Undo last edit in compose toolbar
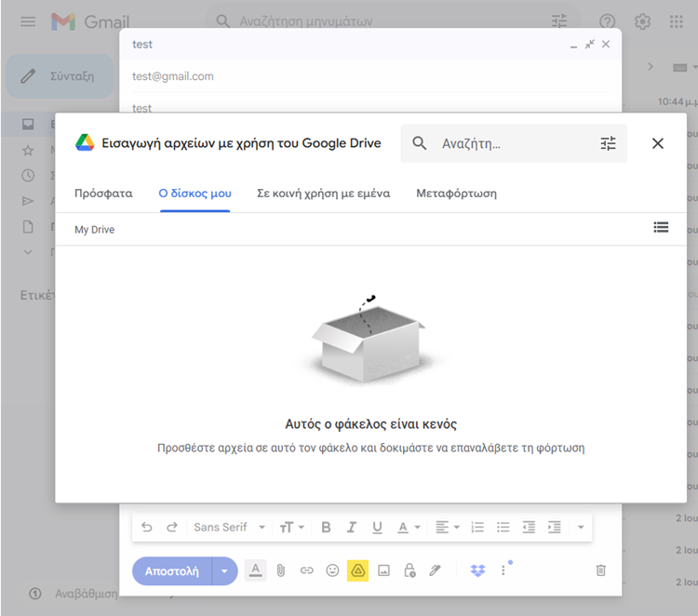698x616 pixels. 146,528
